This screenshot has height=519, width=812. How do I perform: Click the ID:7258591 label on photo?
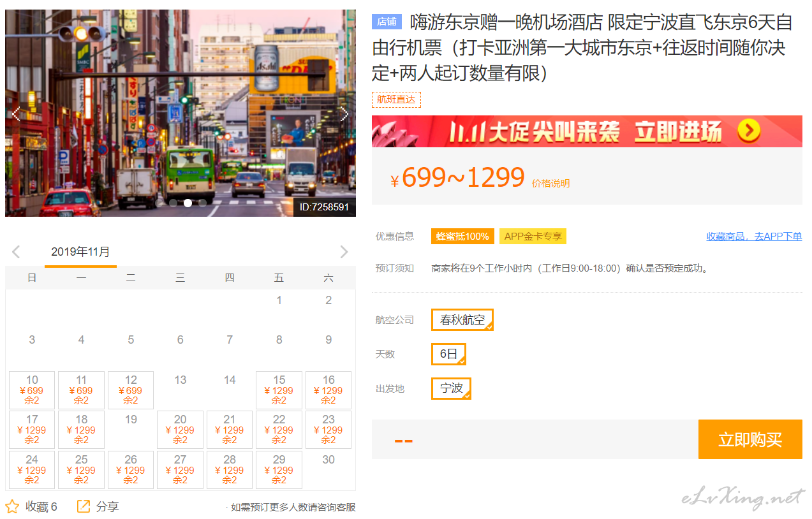[324, 207]
